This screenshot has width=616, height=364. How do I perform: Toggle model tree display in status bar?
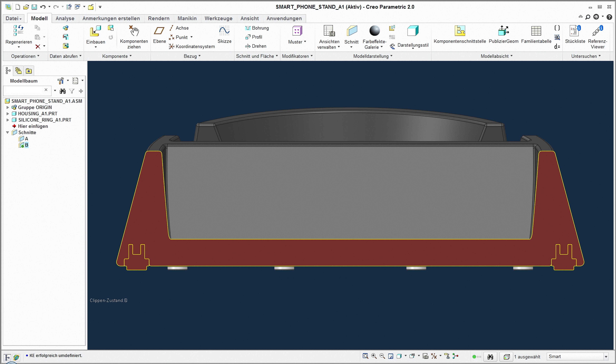coord(7,357)
